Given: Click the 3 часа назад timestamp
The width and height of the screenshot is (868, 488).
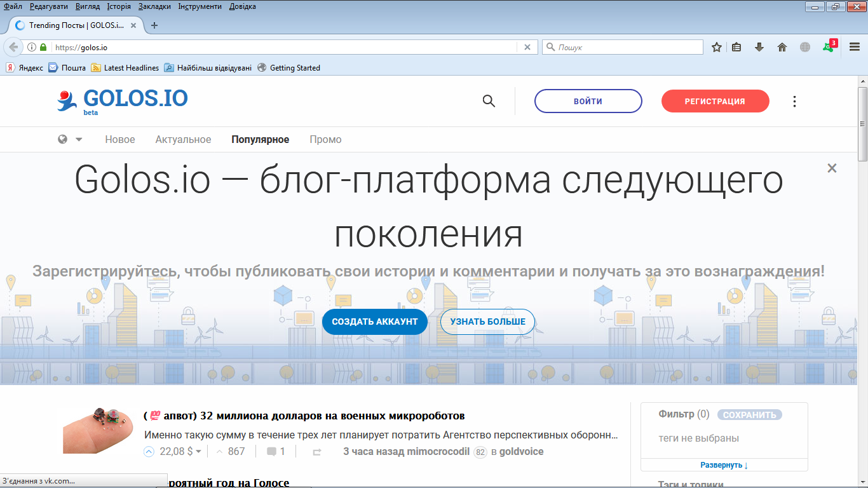Looking at the screenshot, I should pos(374,452).
